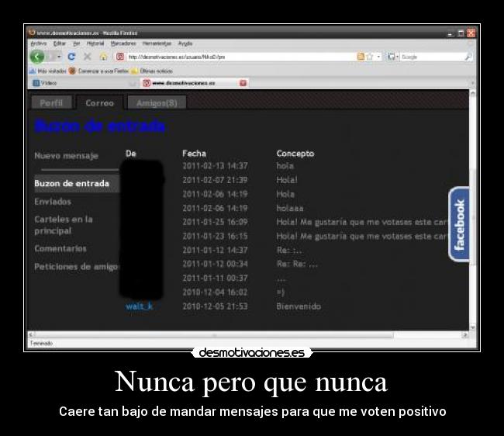Open the Marcadores menu
504x436 pixels.
(123, 43)
